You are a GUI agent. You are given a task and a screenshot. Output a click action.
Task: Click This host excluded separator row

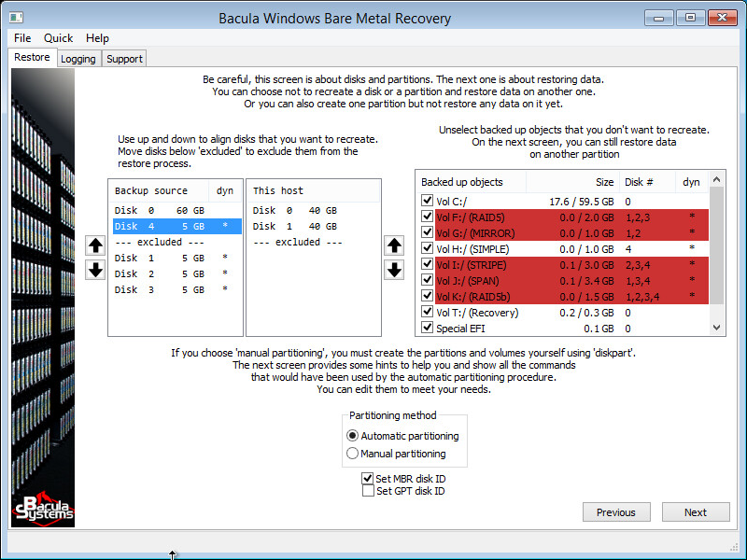point(314,242)
